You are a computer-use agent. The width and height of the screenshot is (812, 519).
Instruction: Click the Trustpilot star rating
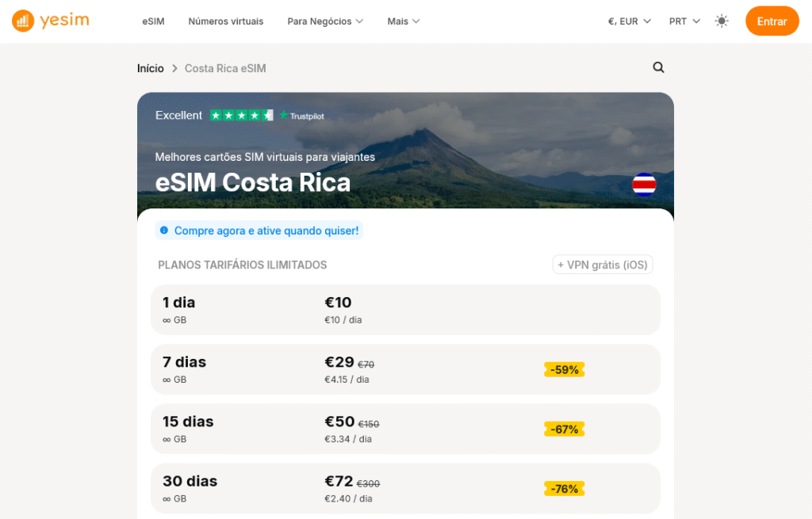point(241,115)
